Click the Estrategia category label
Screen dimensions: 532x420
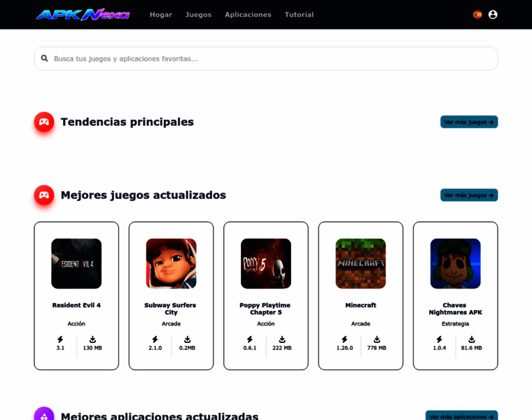click(x=455, y=323)
